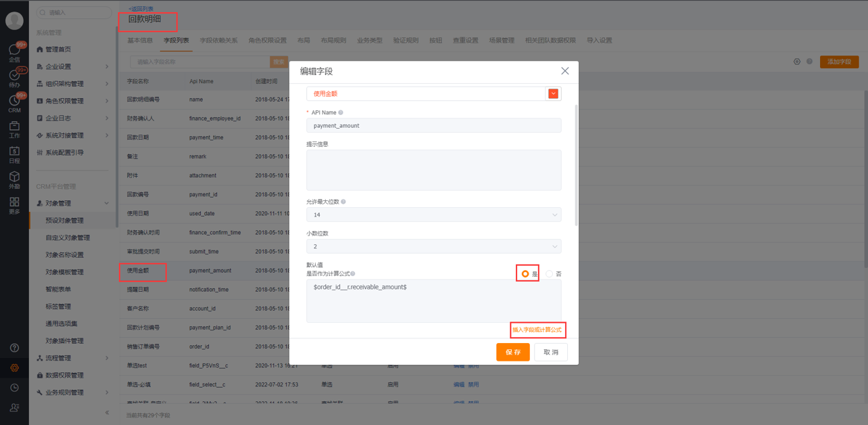Click the API Name field payment_amount
The image size is (868, 425).
[434, 125]
